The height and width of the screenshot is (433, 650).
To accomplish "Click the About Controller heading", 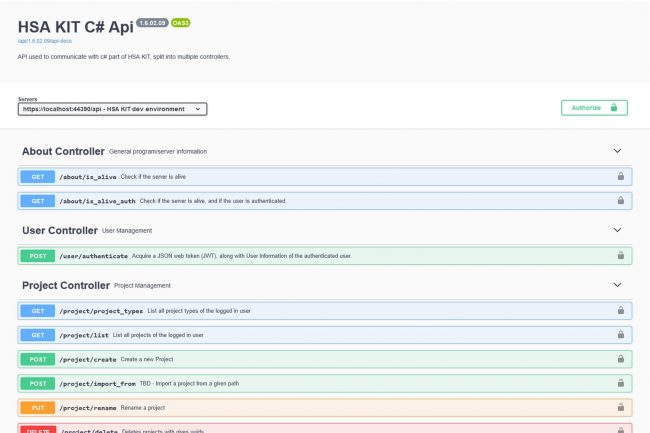I will click(63, 151).
